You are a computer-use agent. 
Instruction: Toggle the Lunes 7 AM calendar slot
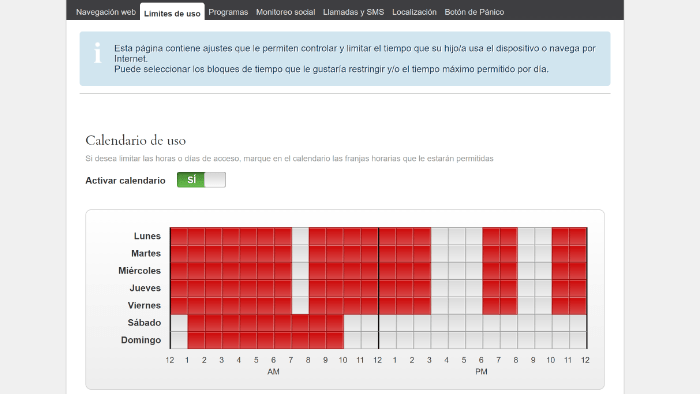coord(300,236)
